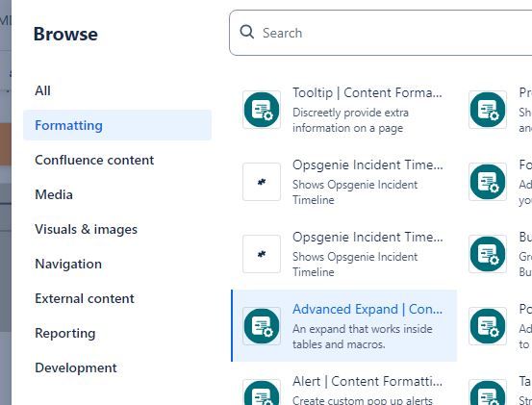Click 'Create custom pop up alerts' description
The image size is (532, 405).
[x=363, y=400]
